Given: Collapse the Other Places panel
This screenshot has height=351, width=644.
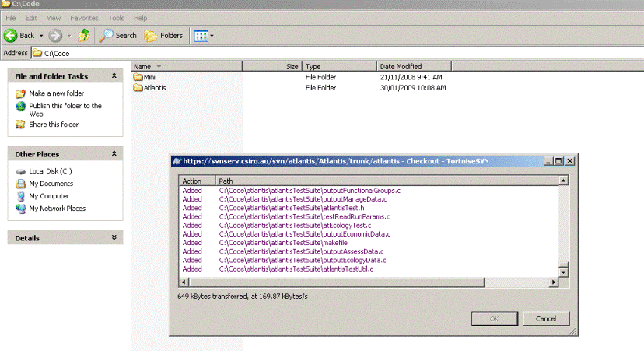Looking at the screenshot, I should (114, 154).
